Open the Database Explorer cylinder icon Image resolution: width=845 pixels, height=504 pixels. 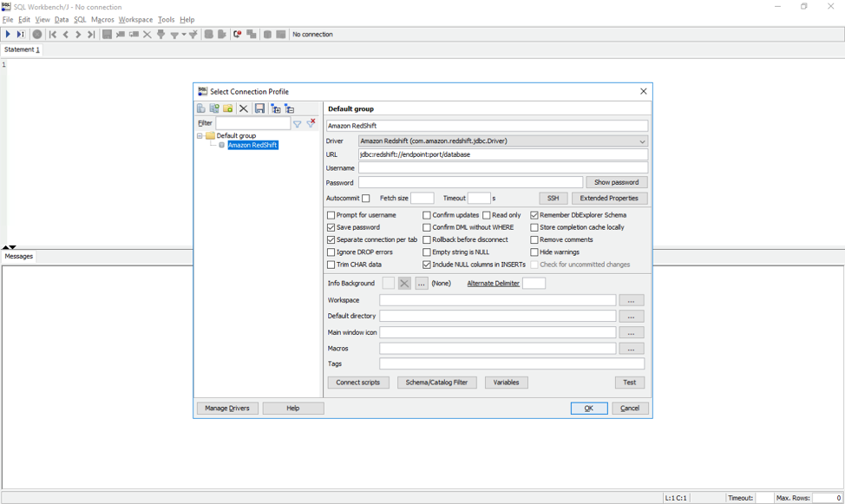click(267, 34)
